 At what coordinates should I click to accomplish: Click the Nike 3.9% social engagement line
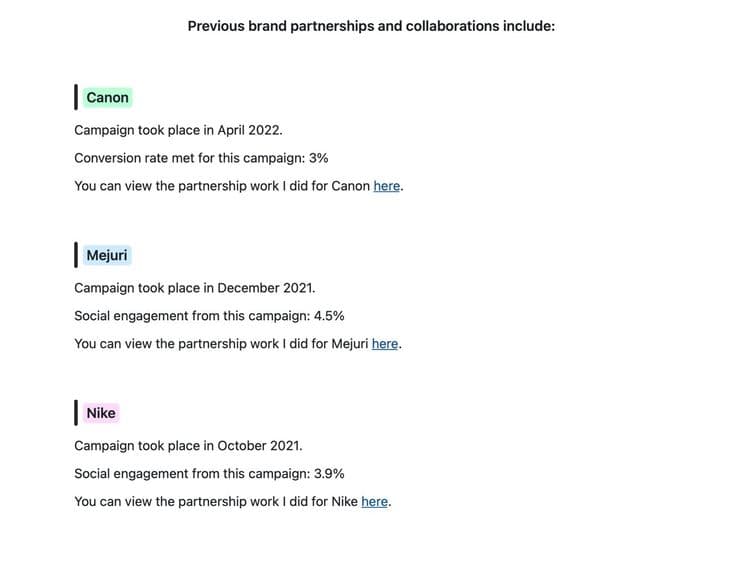coord(210,474)
